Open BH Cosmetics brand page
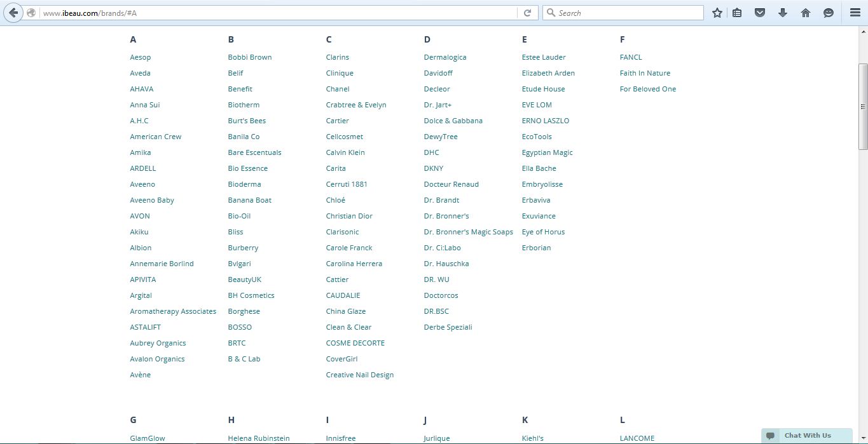This screenshot has width=868, height=444. (x=251, y=295)
